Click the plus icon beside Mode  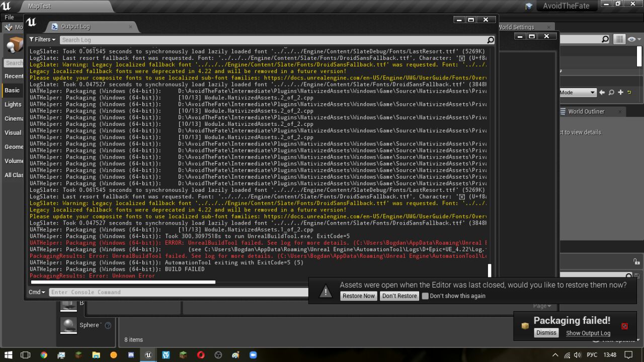[x=620, y=93]
